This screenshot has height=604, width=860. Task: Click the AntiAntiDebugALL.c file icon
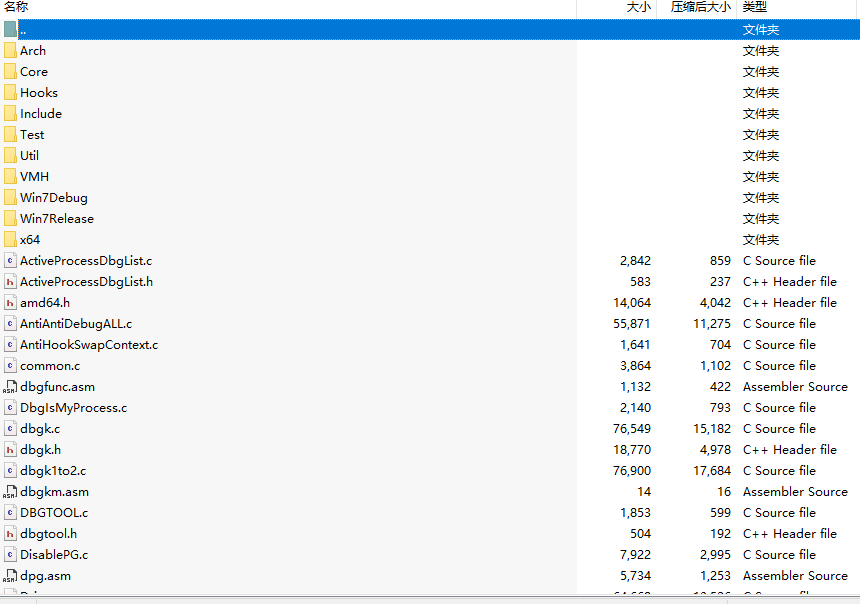click(10, 324)
